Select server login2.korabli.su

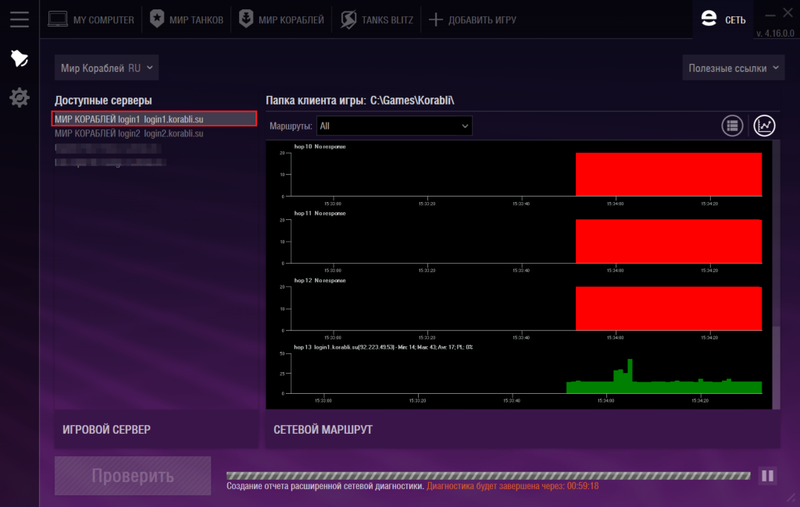point(129,134)
